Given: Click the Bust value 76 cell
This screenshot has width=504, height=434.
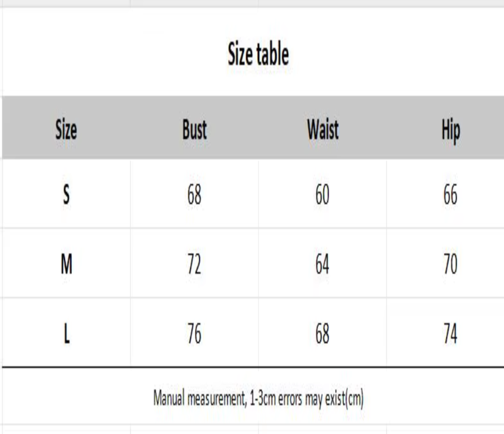Looking at the screenshot, I should point(194,333).
